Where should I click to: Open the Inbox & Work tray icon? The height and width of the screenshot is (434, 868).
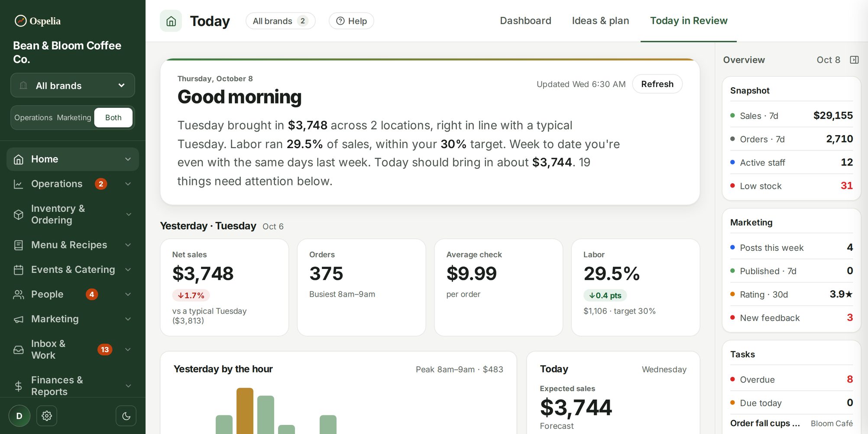coord(19,350)
